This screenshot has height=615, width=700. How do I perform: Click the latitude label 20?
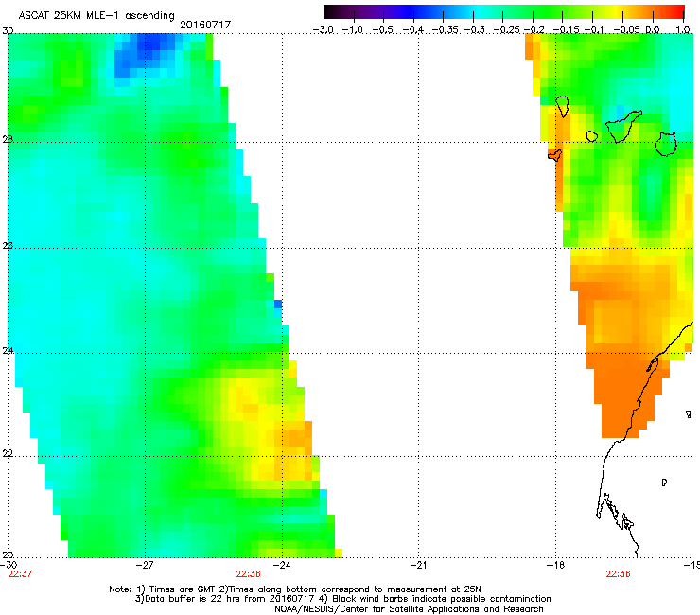8,554
